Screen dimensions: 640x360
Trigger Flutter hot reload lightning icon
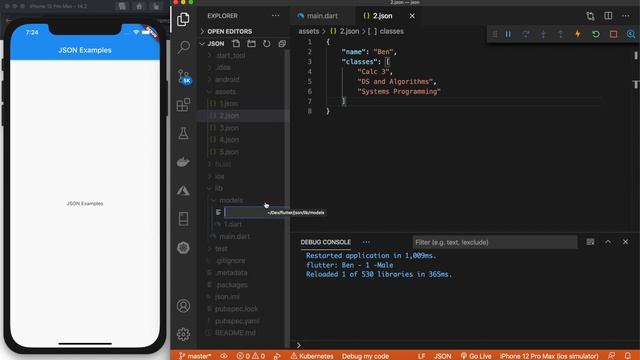click(x=578, y=34)
